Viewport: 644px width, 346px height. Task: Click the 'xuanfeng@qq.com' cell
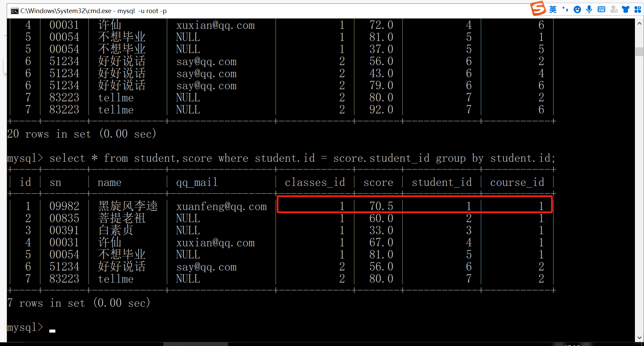(222, 207)
